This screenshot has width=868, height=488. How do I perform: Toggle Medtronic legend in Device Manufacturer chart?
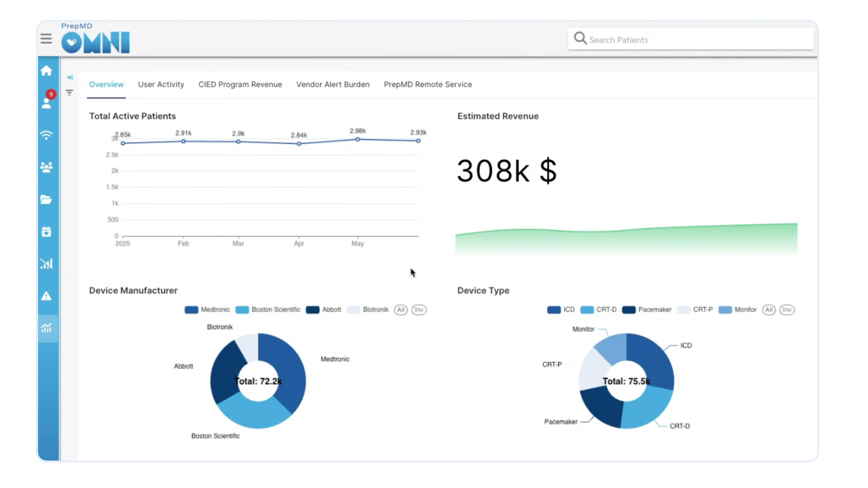click(215, 310)
